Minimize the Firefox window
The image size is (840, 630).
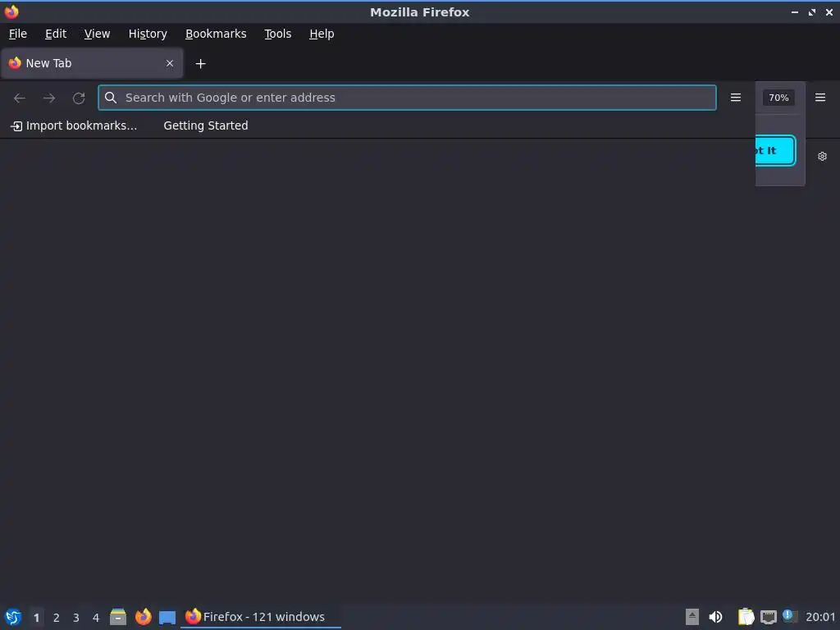coord(794,11)
